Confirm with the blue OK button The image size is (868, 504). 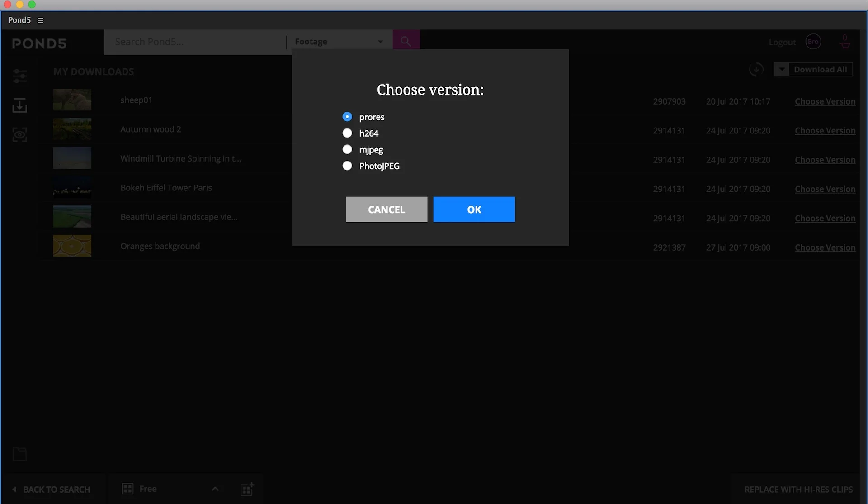tap(474, 209)
